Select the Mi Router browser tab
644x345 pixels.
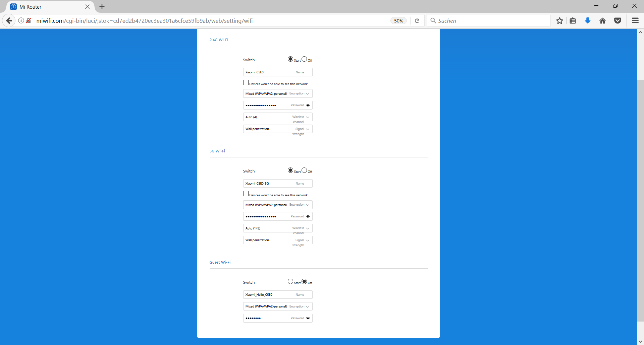coord(50,7)
